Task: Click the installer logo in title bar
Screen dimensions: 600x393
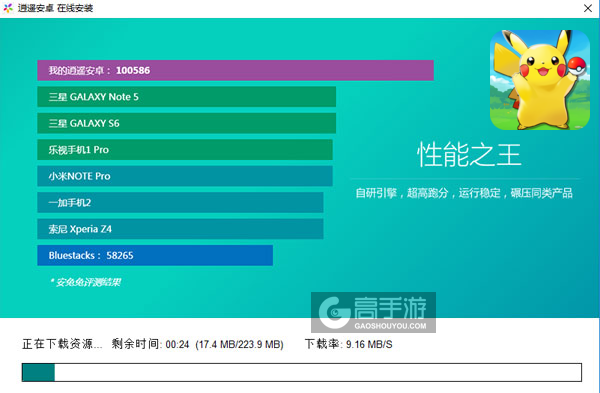Action: click(x=8, y=8)
